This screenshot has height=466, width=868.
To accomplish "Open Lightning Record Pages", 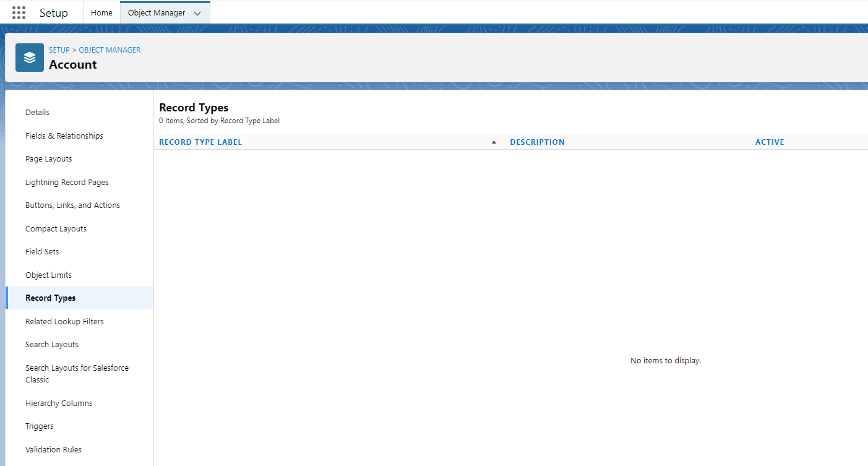I will 67,183.
